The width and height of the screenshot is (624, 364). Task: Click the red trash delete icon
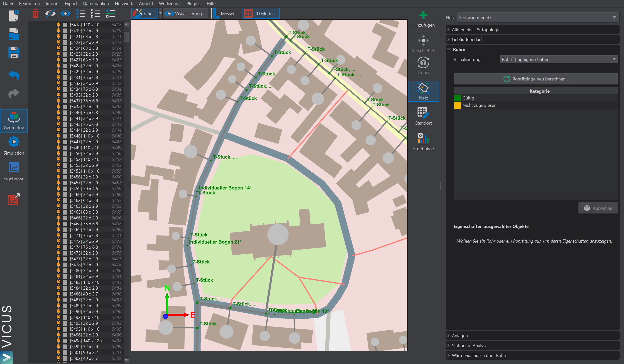click(35, 13)
